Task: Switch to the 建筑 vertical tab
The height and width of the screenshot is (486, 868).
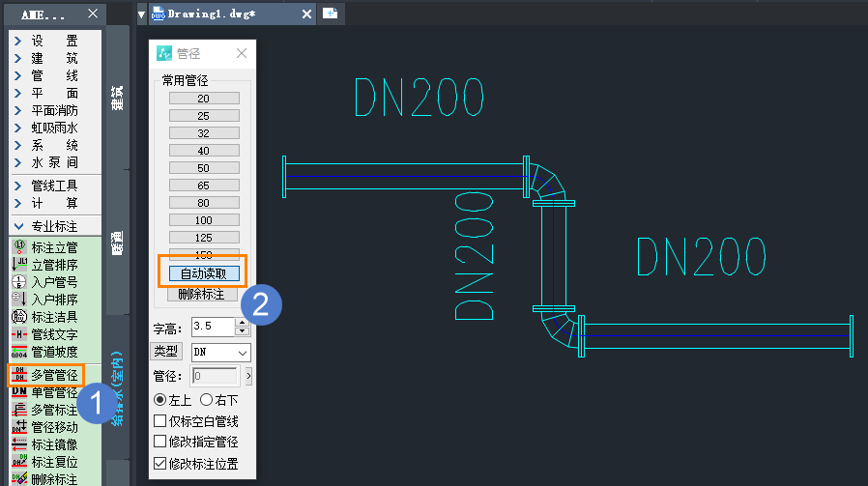Action: point(117,98)
